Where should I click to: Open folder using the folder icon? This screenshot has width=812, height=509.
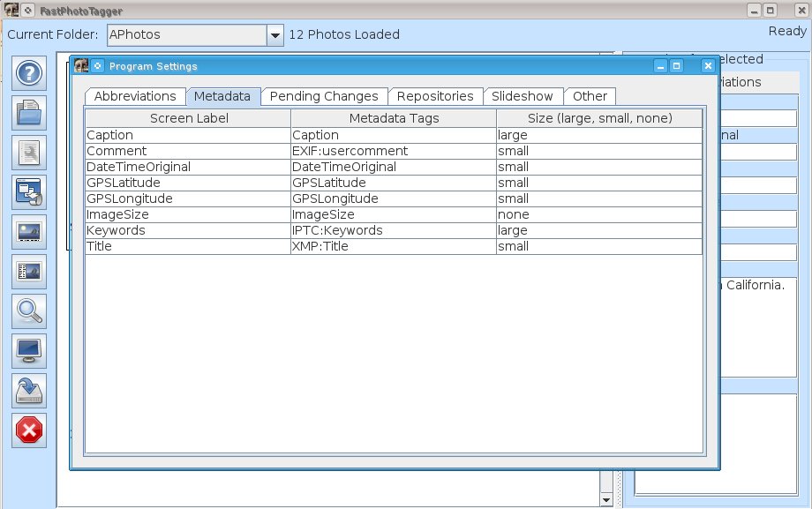(x=30, y=113)
